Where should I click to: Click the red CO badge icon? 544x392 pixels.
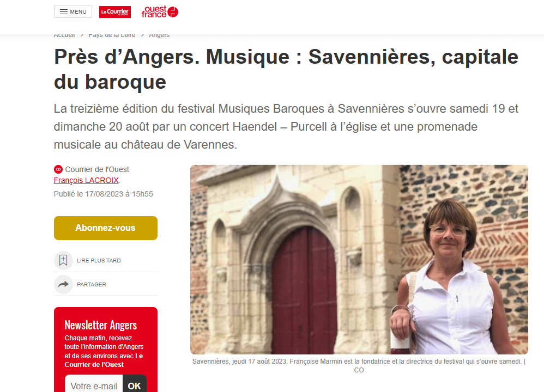tap(58, 169)
